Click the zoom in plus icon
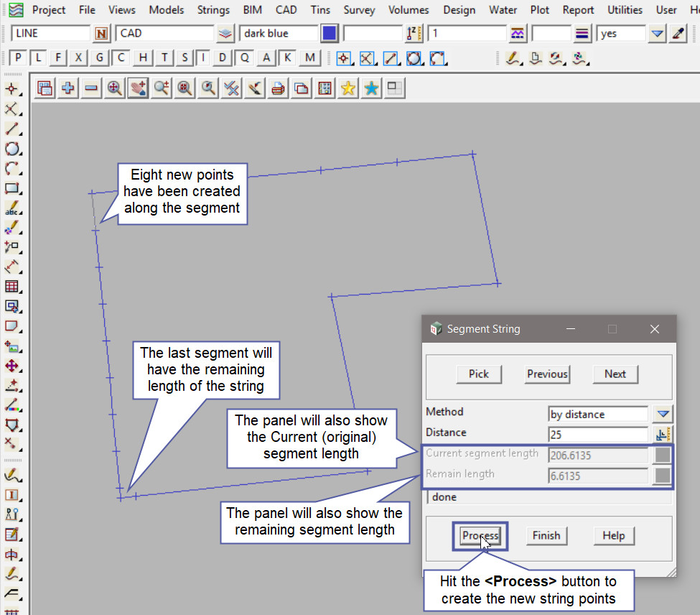 (68, 88)
